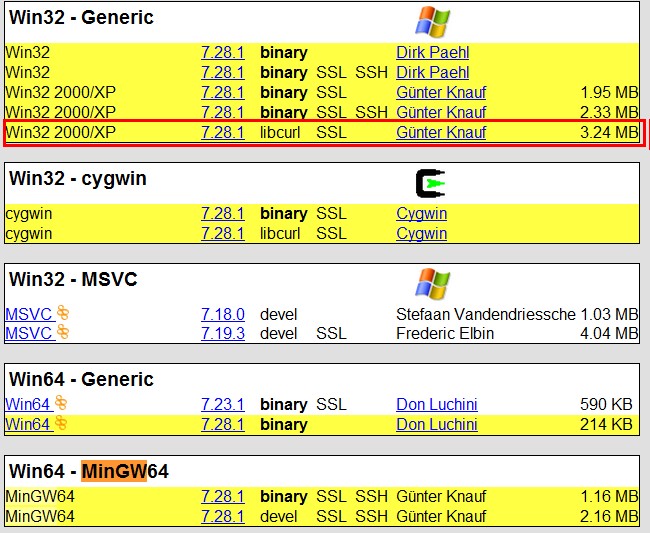This screenshot has height=533, width=650.
Task: Open 7.28.1 link for MinGW64 binary 1.16 MB
Action: (x=223, y=497)
